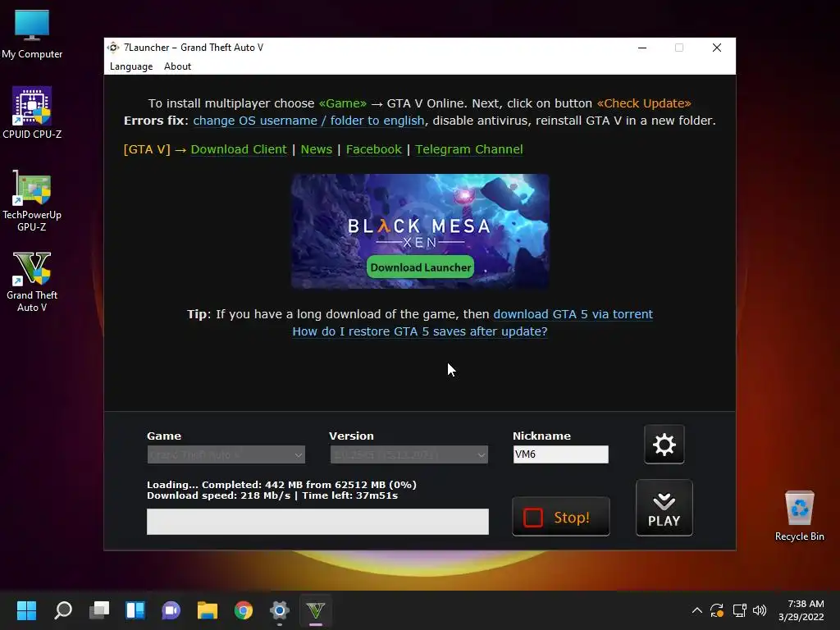
Task: Open the volume tray icon
Action: pyautogui.click(x=760, y=610)
